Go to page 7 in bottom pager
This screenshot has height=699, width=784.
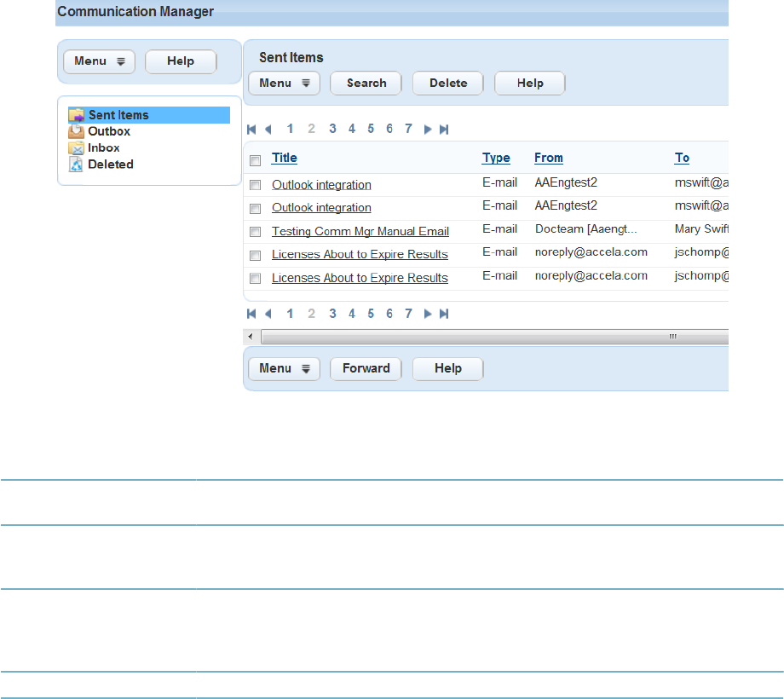[x=408, y=314]
